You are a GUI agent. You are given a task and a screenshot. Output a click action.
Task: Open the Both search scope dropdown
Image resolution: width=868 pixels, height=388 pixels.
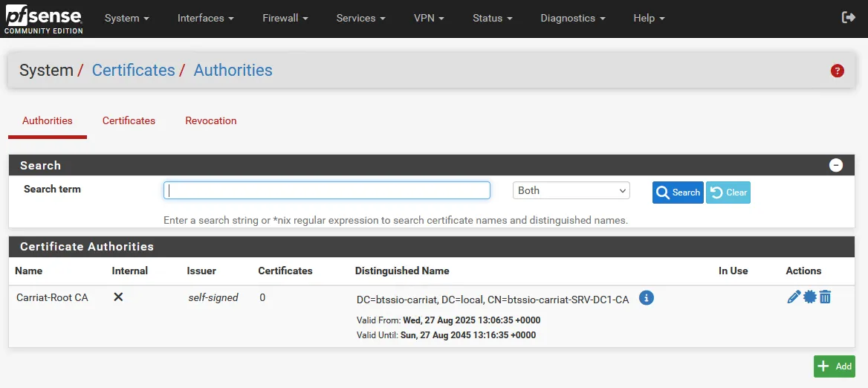point(571,191)
